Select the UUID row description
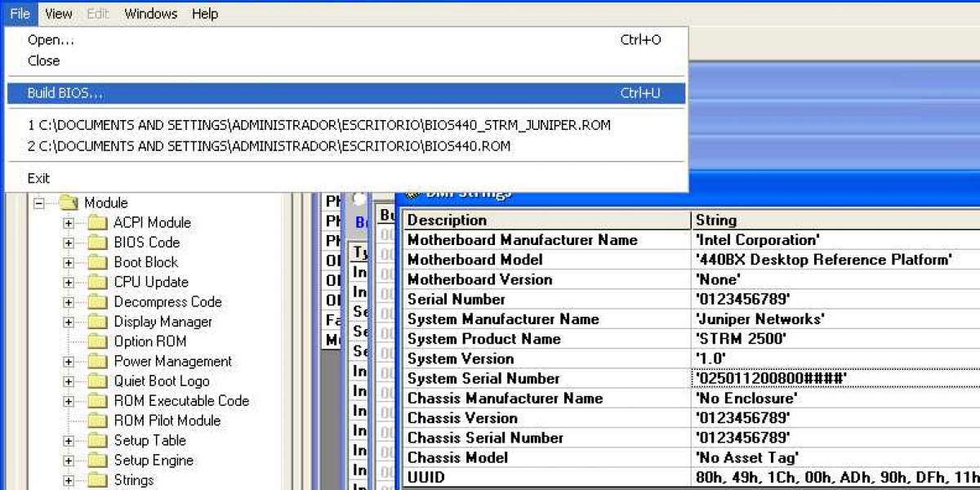Image resolution: width=980 pixels, height=490 pixels. (547, 477)
